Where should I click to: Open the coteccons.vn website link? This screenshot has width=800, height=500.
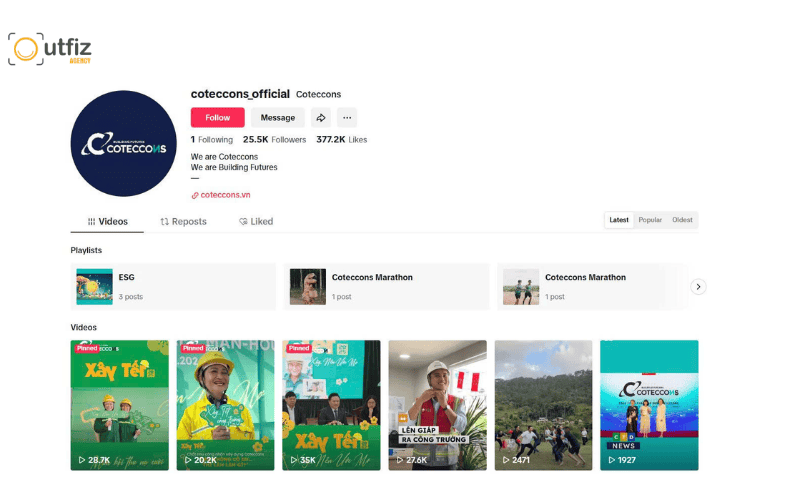(x=225, y=195)
